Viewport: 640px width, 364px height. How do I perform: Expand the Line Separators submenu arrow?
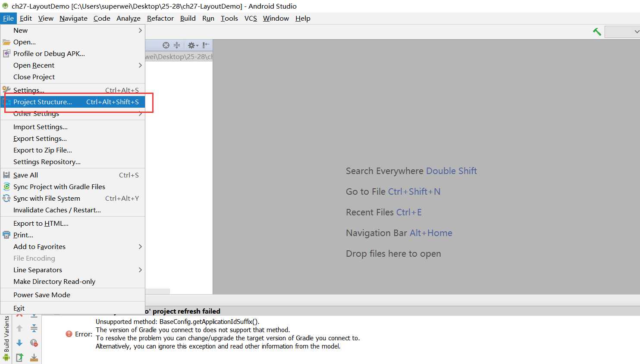pos(140,270)
